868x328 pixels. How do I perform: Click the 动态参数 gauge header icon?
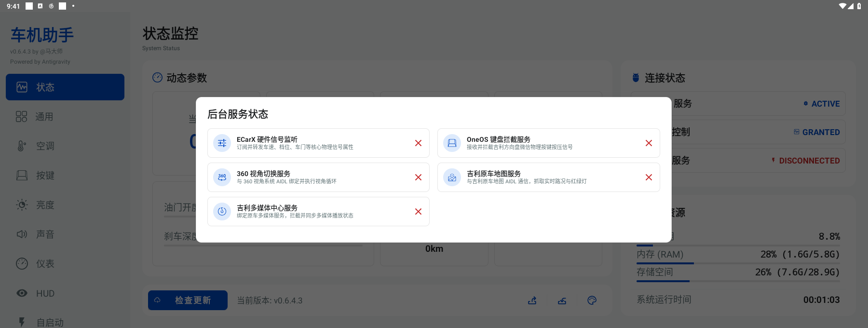click(157, 77)
